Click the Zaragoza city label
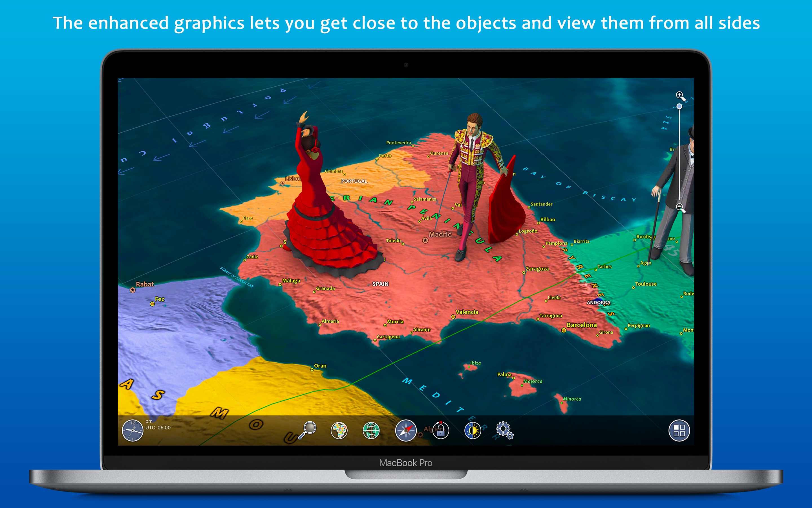The image size is (812, 508). coord(537,269)
